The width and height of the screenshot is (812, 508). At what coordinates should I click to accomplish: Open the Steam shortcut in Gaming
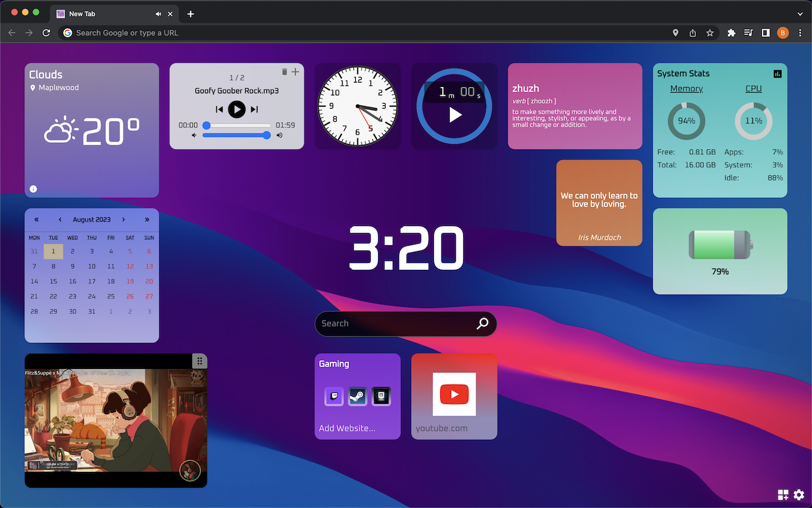point(358,396)
